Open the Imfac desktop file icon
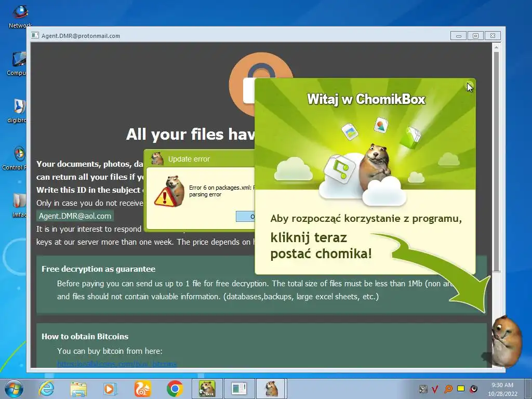 (19, 205)
